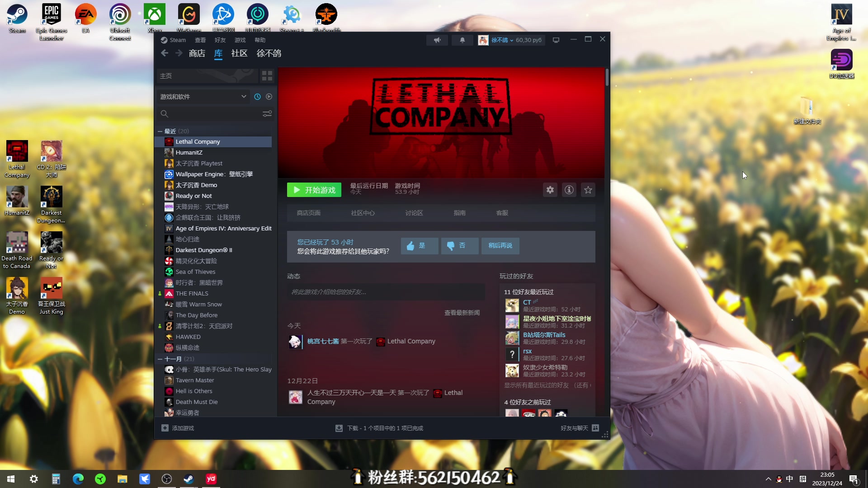
Task: Switch to the Community tab
Action: click(239, 53)
